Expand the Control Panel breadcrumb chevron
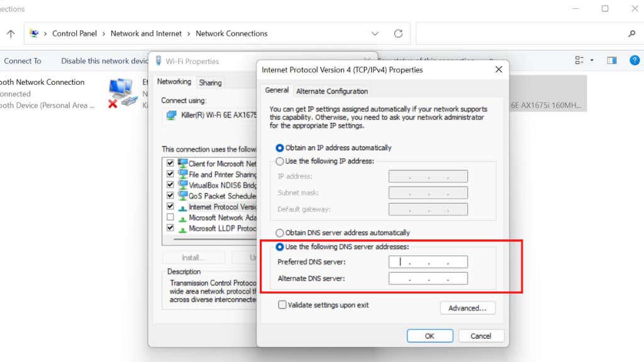644x362 pixels. click(x=103, y=33)
